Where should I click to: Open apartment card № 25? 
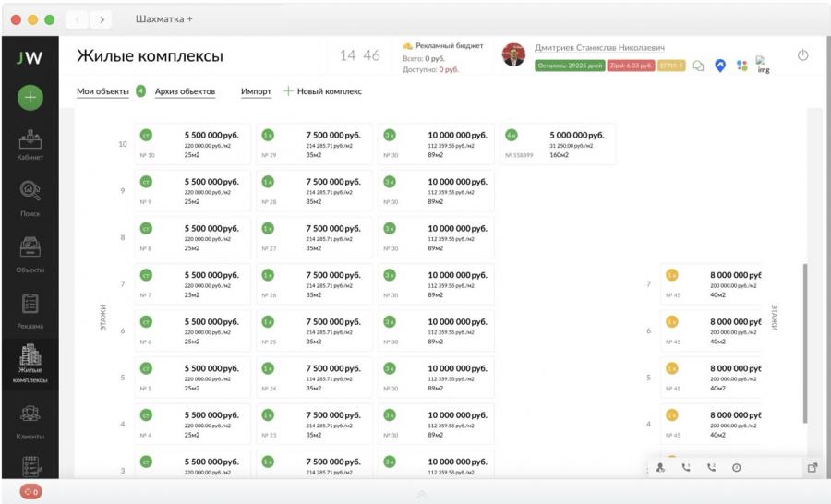314,330
